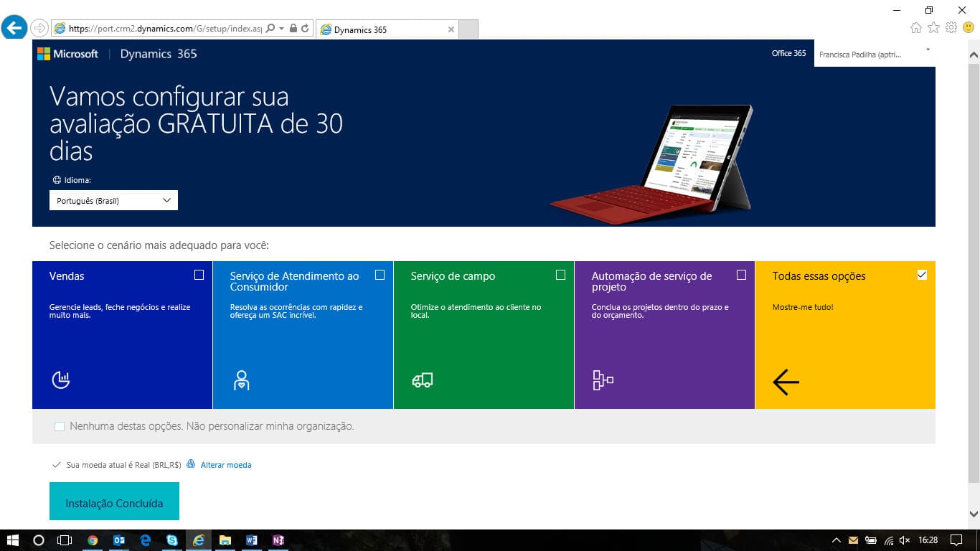980x551 pixels.
Task: Open the Idioma language dropdown
Action: (x=113, y=201)
